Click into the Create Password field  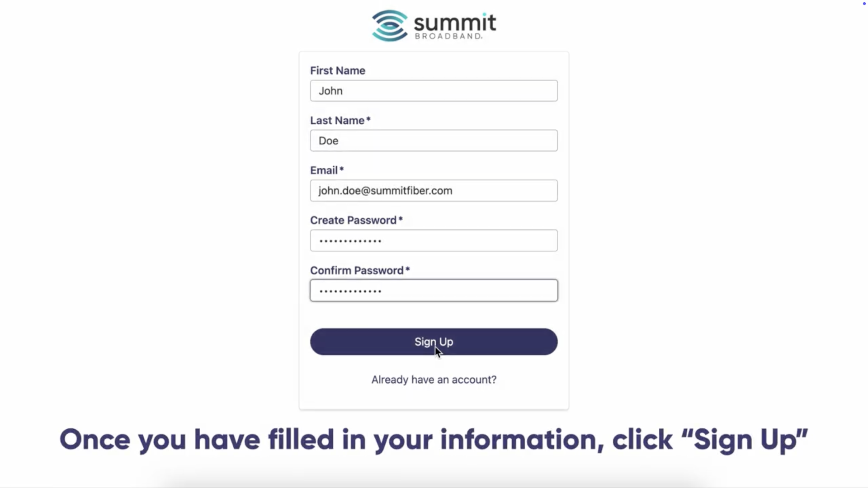tap(434, 240)
